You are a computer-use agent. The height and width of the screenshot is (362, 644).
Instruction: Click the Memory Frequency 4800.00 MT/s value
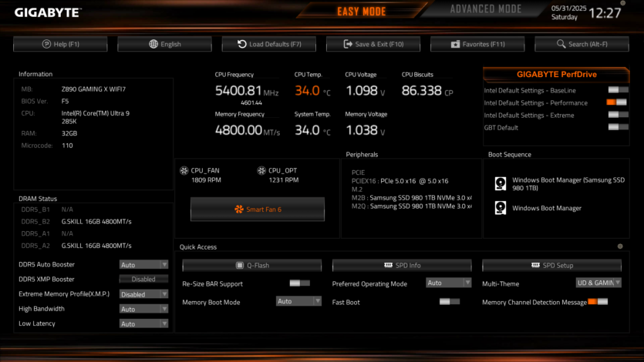pyautogui.click(x=248, y=130)
